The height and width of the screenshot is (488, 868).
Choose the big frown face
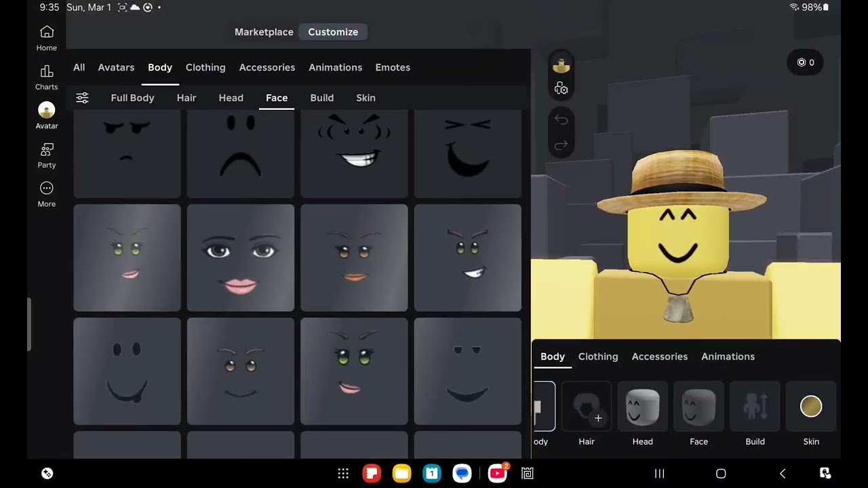[x=241, y=155]
